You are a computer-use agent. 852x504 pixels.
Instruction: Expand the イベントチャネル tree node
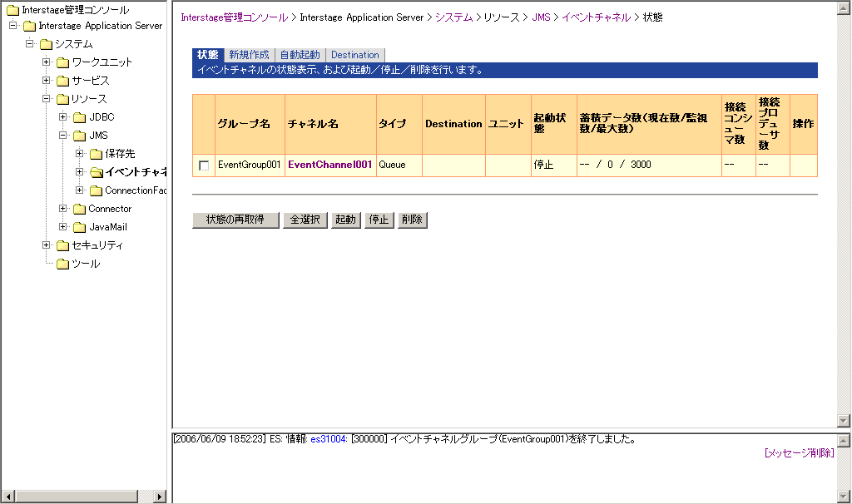[80, 171]
